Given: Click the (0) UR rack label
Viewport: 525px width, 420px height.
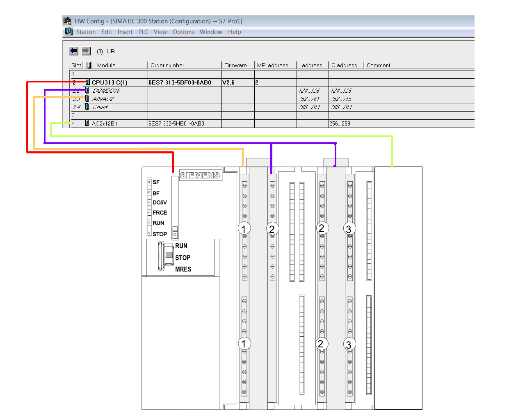Looking at the screenshot, I should point(106,51).
